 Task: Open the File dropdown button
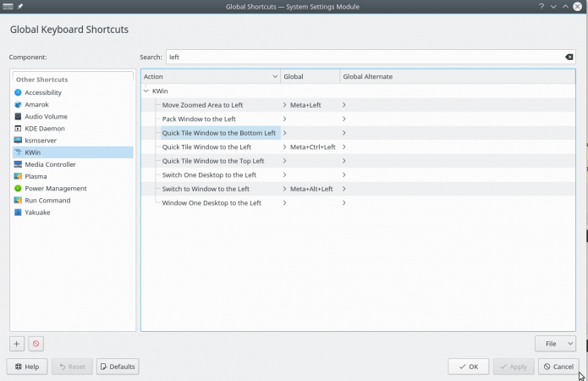[555, 344]
